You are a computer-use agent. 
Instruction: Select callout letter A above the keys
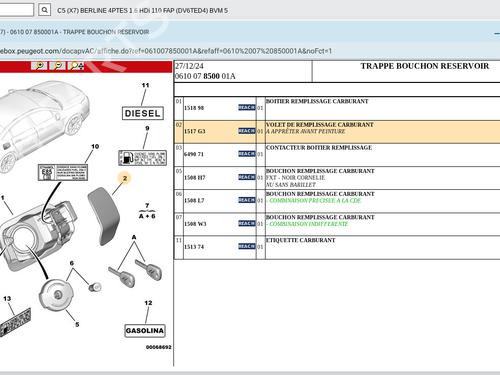134,237
